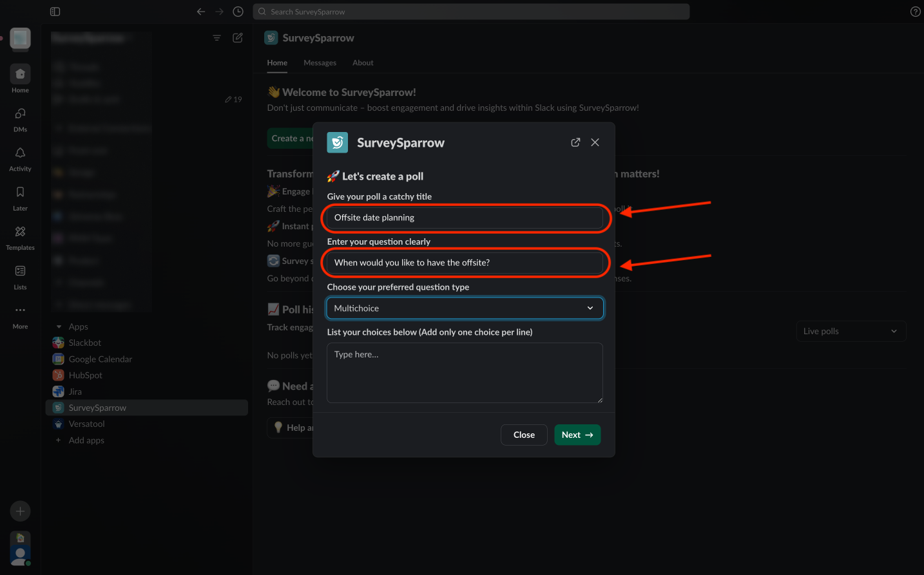
Task: Click the history clock icon
Action: click(238, 12)
